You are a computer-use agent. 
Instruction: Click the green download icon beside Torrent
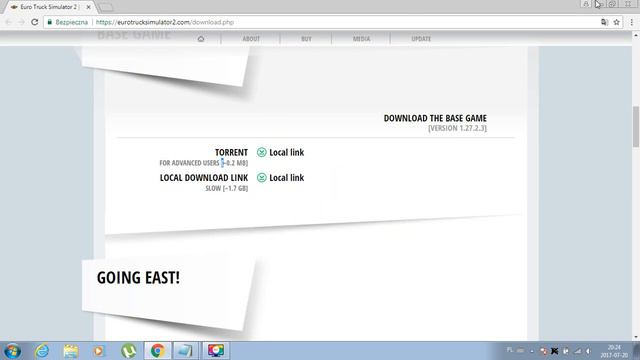(x=262, y=152)
